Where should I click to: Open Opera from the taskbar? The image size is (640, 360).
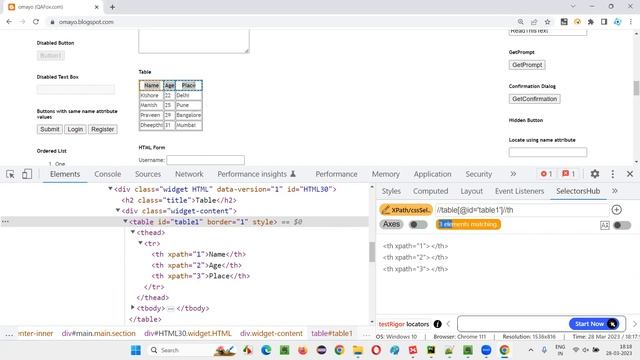point(376,350)
